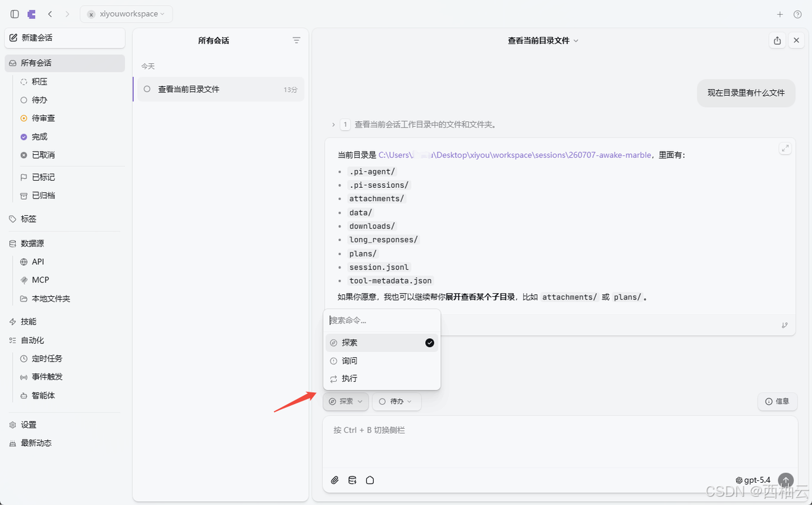Click the session.jsonl file name

[x=379, y=267]
